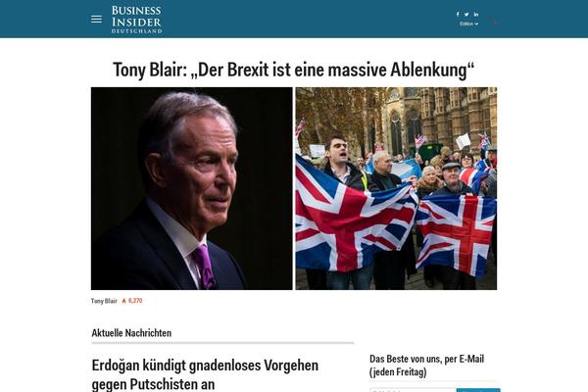Click the 6,270 view count
Image resolution: width=588 pixels, height=392 pixels.
tap(135, 301)
